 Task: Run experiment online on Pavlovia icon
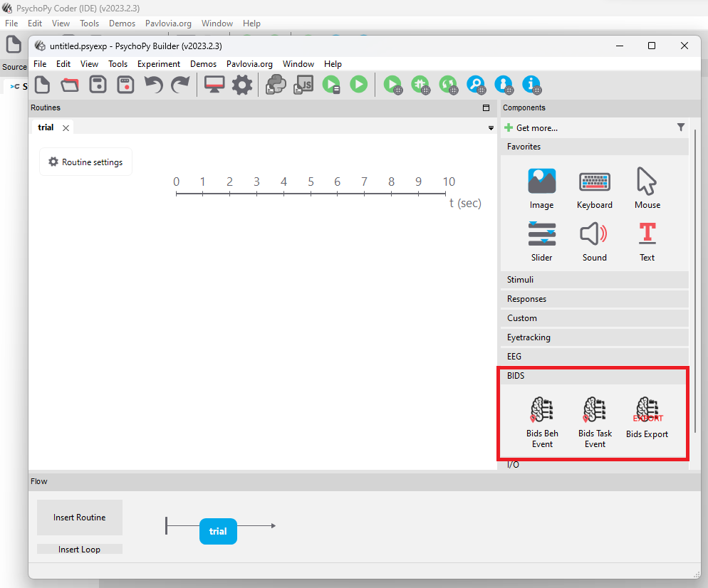click(393, 85)
